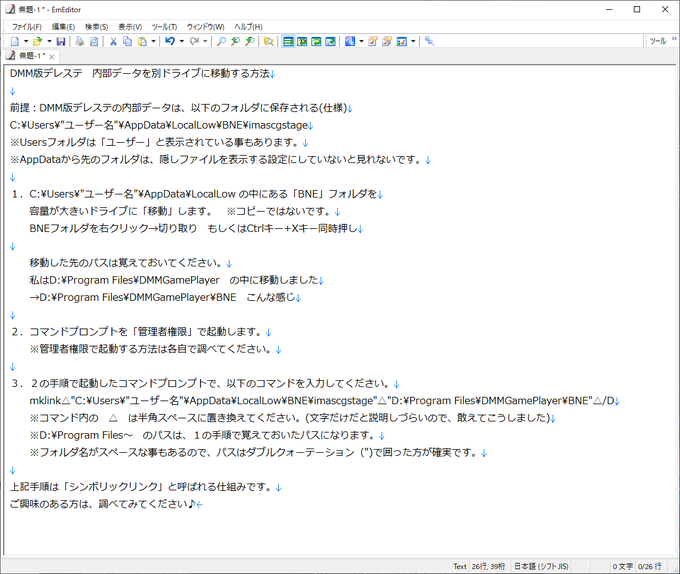Click the grey Redo arrow

tap(194, 41)
